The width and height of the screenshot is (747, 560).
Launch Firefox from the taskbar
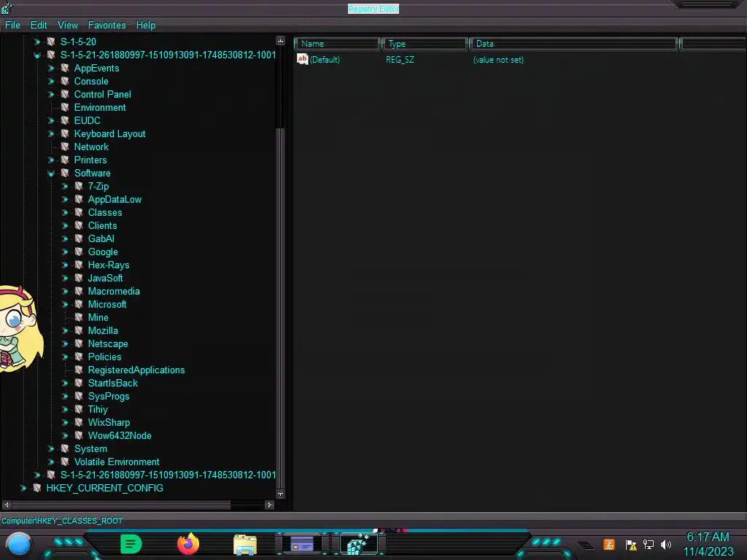(x=188, y=544)
